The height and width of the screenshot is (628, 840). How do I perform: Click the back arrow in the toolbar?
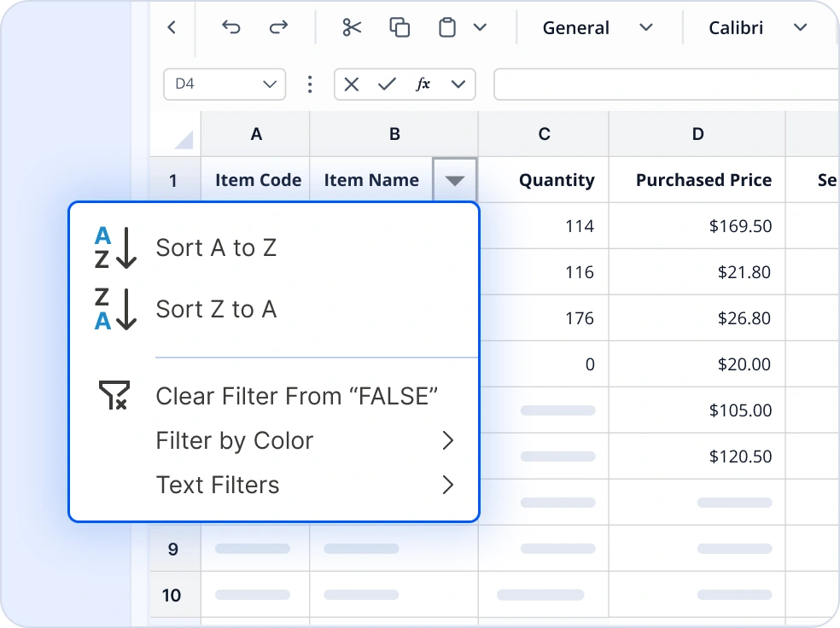pyautogui.click(x=171, y=26)
